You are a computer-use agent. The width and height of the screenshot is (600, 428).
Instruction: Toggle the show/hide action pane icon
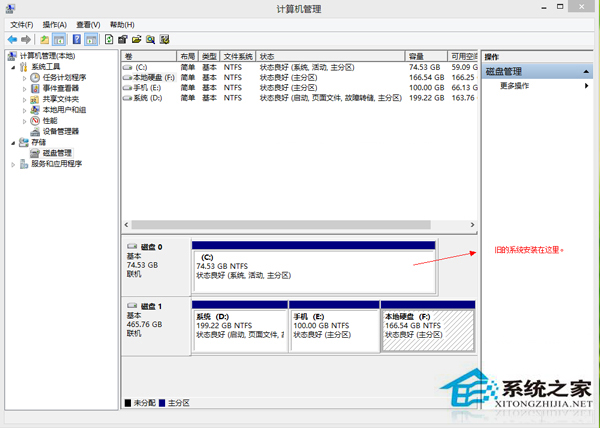[91, 39]
